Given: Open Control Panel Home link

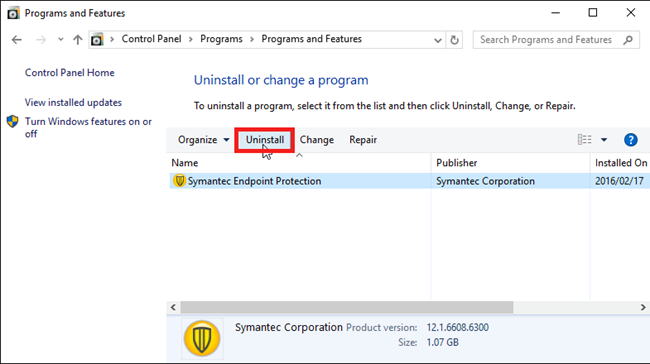Looking at the screenshot, I should click(x=70, y=73).
